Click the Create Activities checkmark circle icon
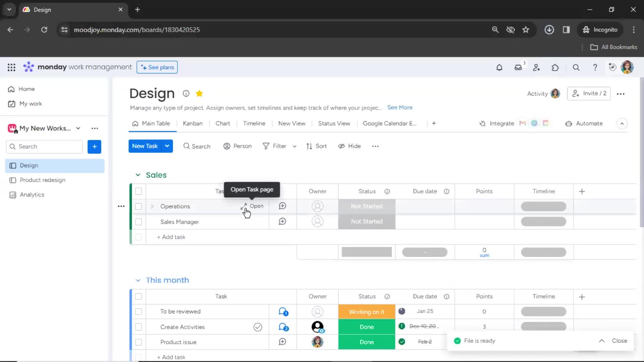 tap(258, 327)
